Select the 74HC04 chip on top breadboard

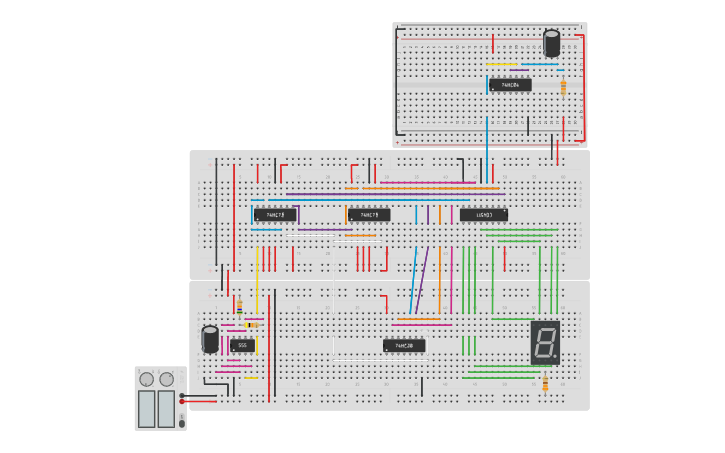[x=510, y=85]
